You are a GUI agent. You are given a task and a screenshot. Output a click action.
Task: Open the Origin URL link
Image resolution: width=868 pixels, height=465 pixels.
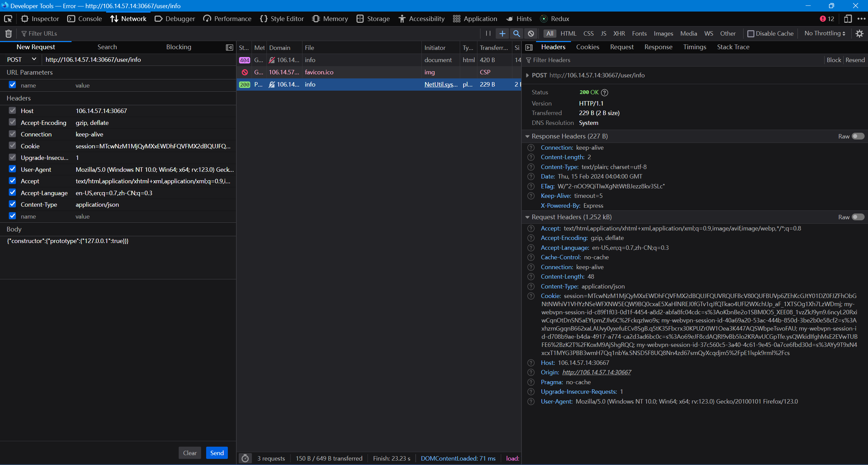tap(596, 372)
